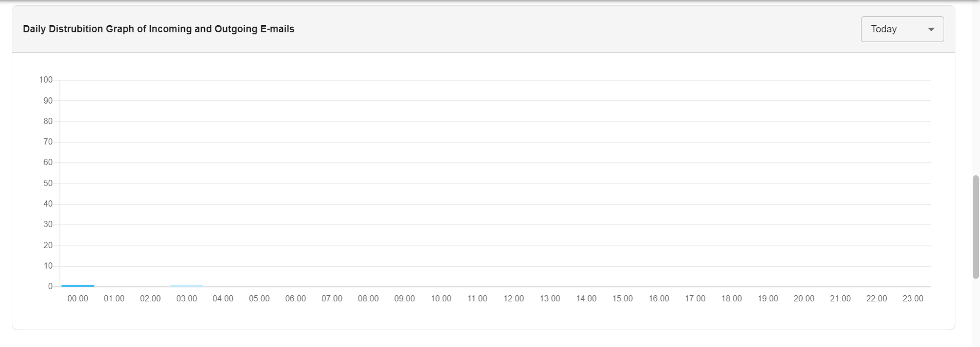Click the vertical page scrollbar thumb
This screenshot has height=347, width=980.
pyautogui.click(x=976, y=227)
